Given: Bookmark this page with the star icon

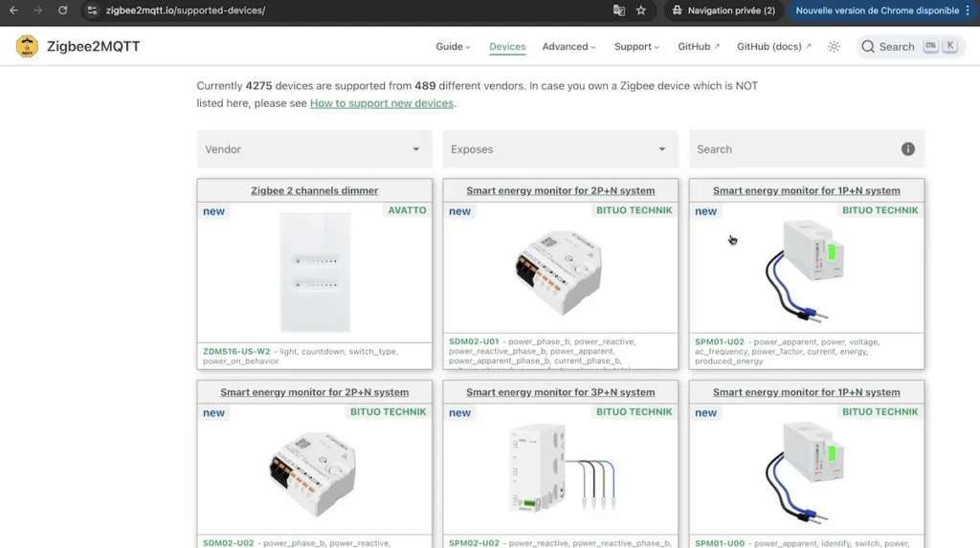Looking at the screenshot, I should coord(640,11).
